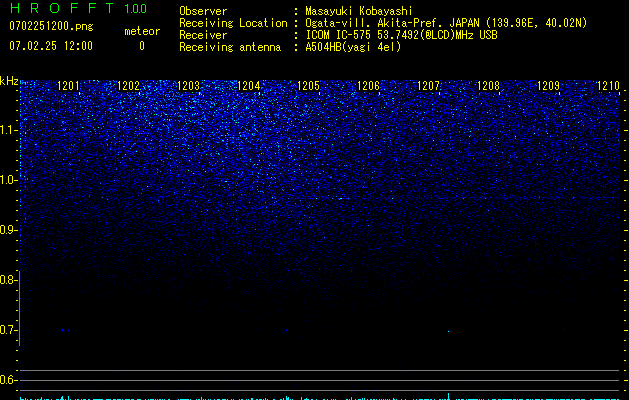Click the antenna A504HB(yagi 4el) text
This screenshot has width=629, height=400.
pyautogui.click(x=353, y=47)
